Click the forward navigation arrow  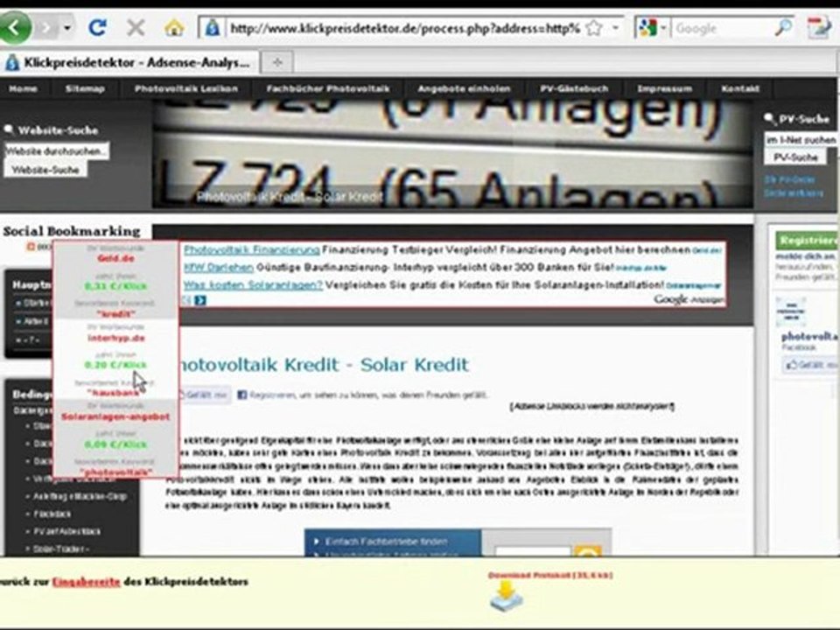47,27
